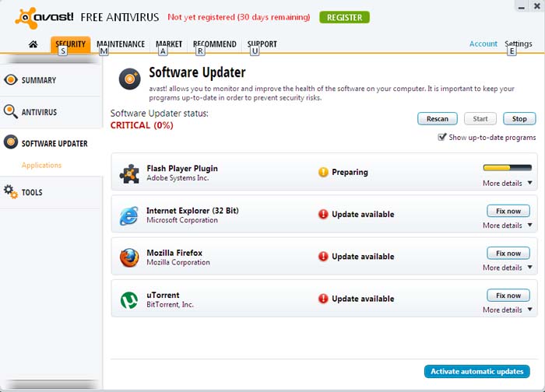Click the Flash Player update progress bar
Image resolution: width=545 pixels, height=392 pixels.
[x=508, y=168]
